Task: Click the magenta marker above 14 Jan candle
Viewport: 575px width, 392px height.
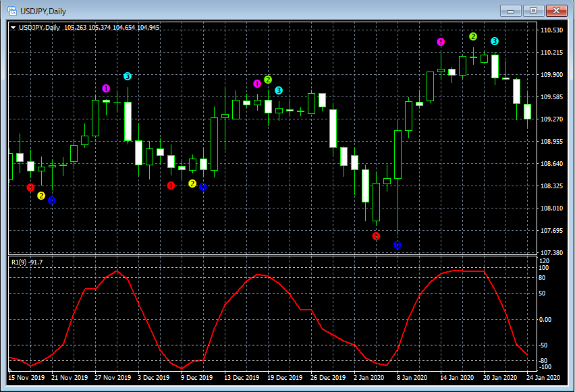Action: tap(441, 42)
